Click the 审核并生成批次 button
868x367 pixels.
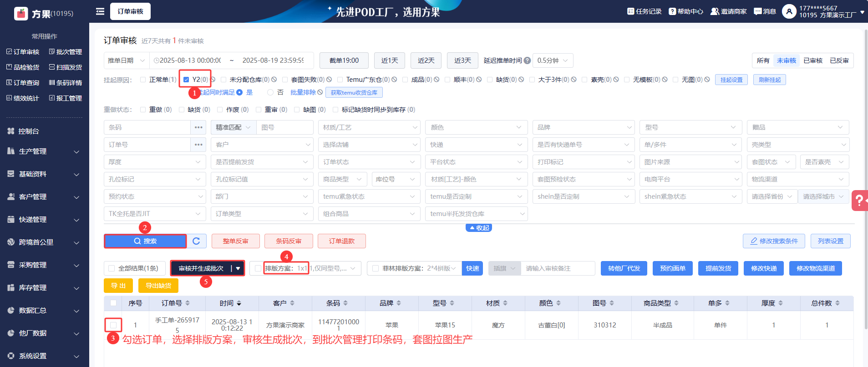201,268
